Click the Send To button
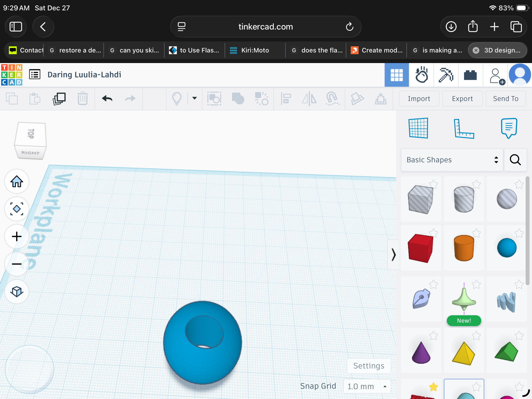532x399 pixels. pos(506,99)
